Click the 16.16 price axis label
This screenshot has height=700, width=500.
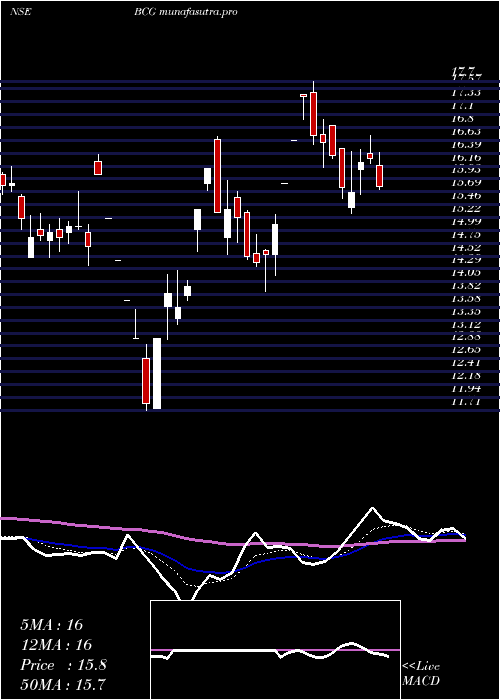pos(466,157)
